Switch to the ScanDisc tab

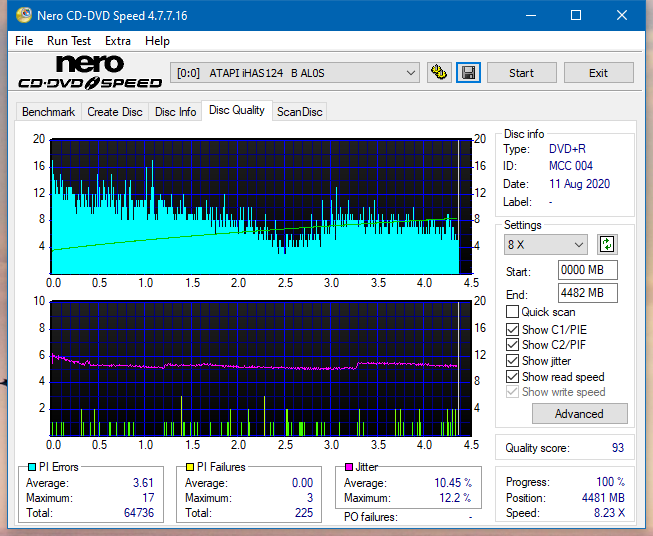(x=299, y=112)
